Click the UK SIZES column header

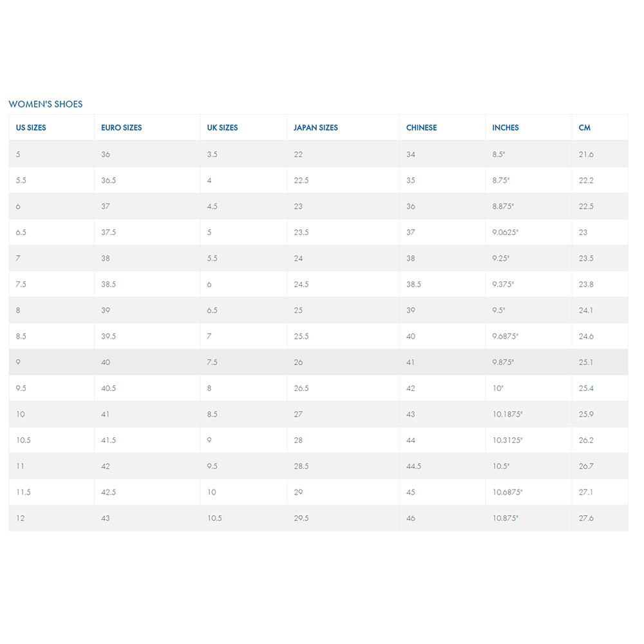[x=222, y=128]
